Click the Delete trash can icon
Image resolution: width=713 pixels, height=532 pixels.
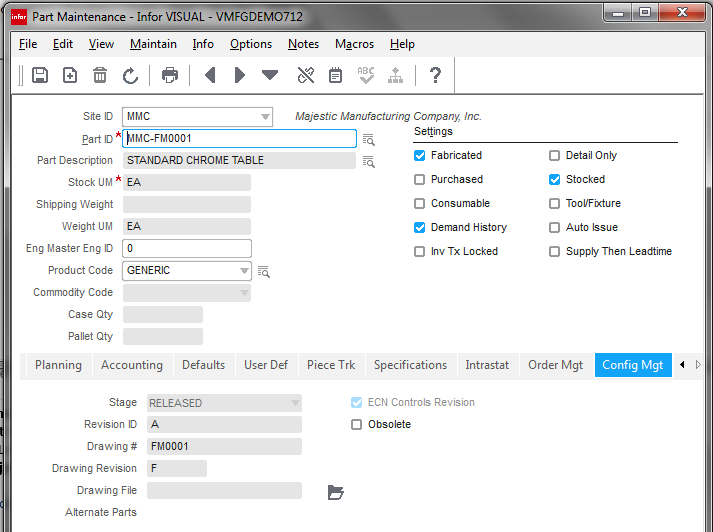coord(100,75)
